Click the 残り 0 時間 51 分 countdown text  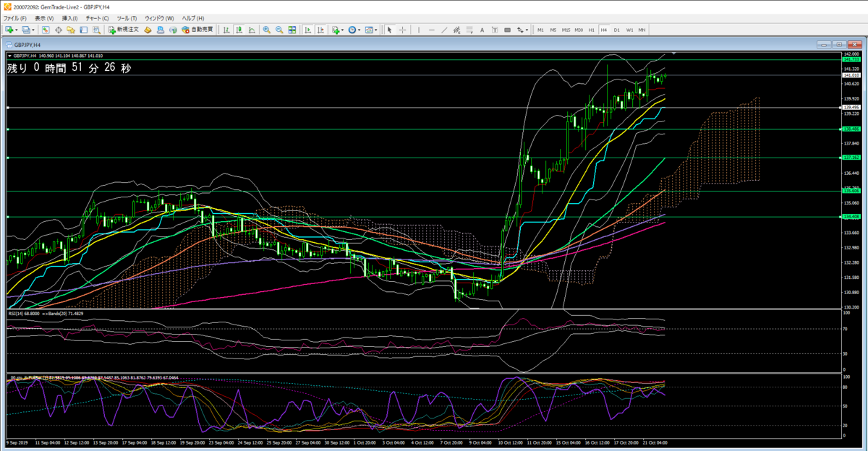69,68
